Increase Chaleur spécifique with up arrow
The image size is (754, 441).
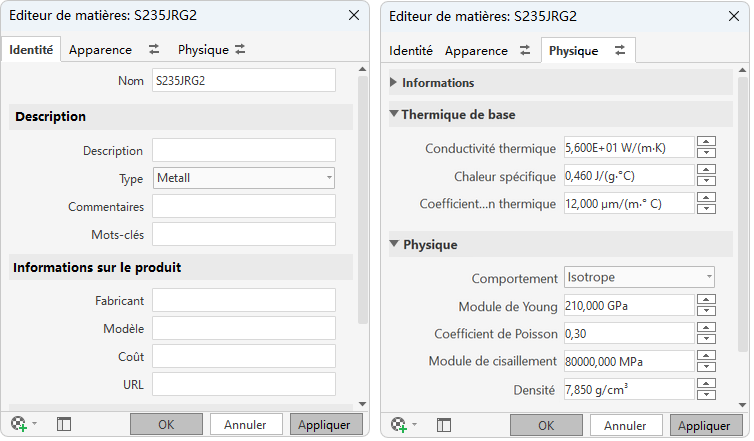coord(706,169)
